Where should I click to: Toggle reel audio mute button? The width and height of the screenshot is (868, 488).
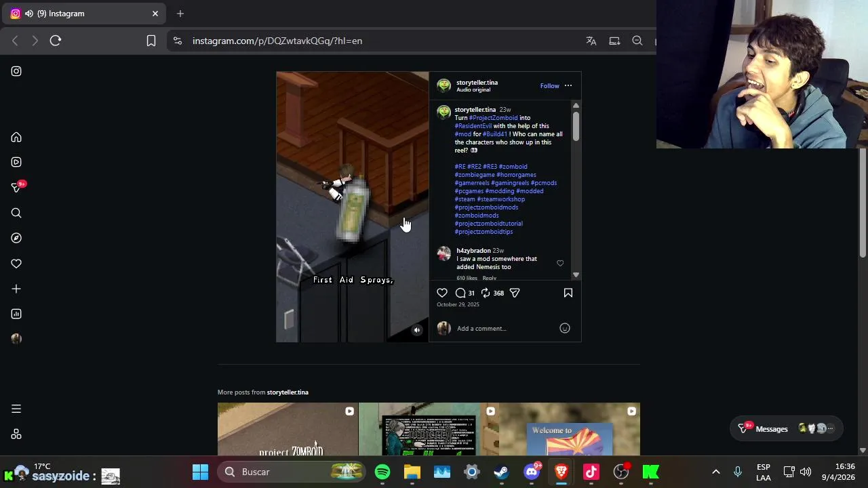point(417,330)
